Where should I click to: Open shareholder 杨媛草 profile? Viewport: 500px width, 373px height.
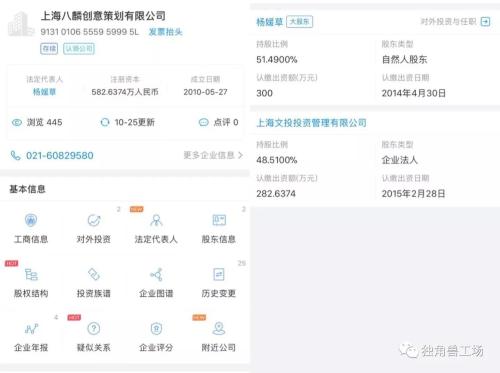pos(269,22)
